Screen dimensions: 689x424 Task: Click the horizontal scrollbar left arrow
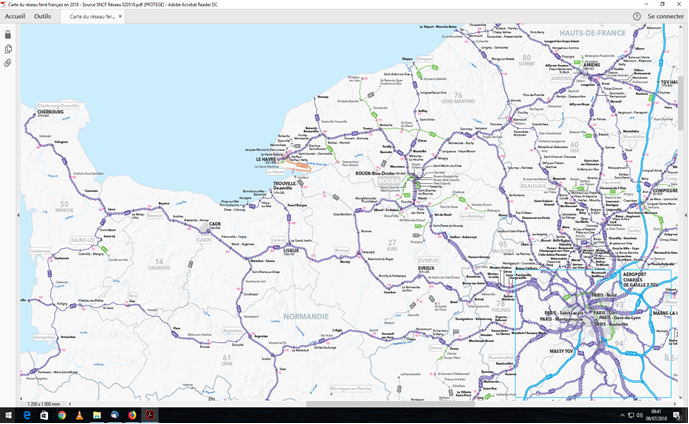70,403
